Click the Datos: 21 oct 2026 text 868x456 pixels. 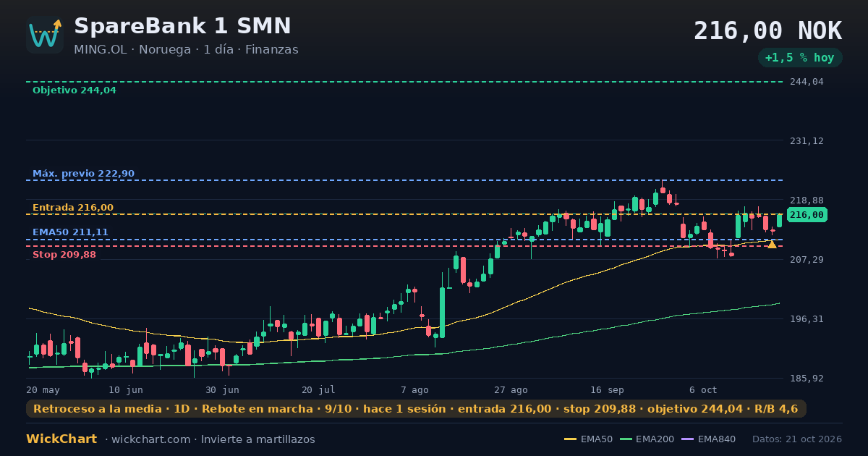[797, 439]
